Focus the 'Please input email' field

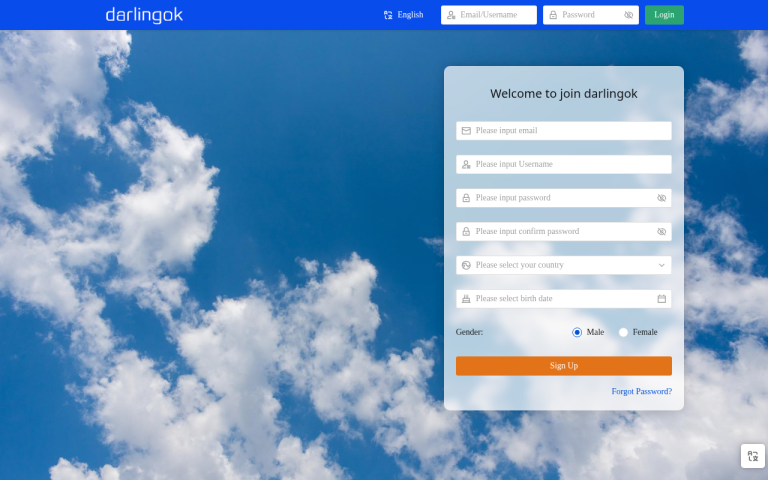click(x=564, y=131)
